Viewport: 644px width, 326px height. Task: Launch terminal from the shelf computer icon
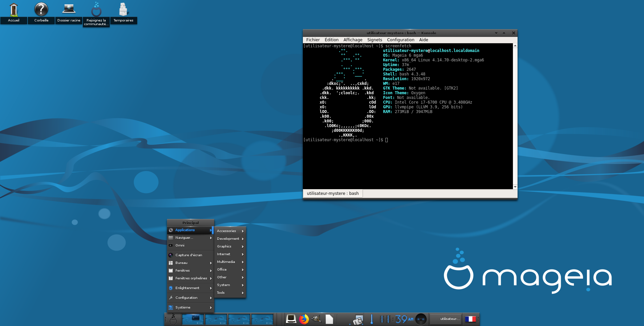pos(291,319)
